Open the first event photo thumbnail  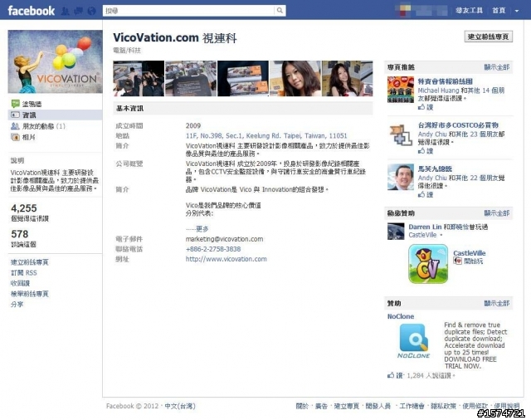(139, 79)
